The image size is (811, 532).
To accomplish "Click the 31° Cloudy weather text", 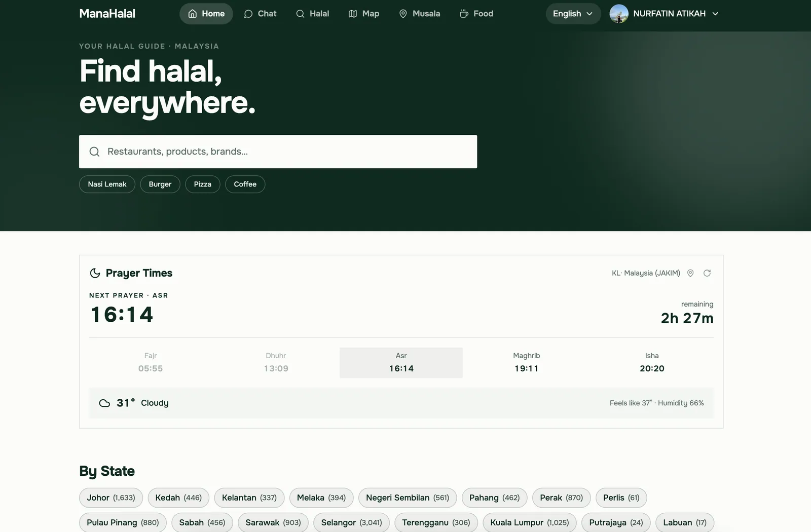I will (142, 403).
